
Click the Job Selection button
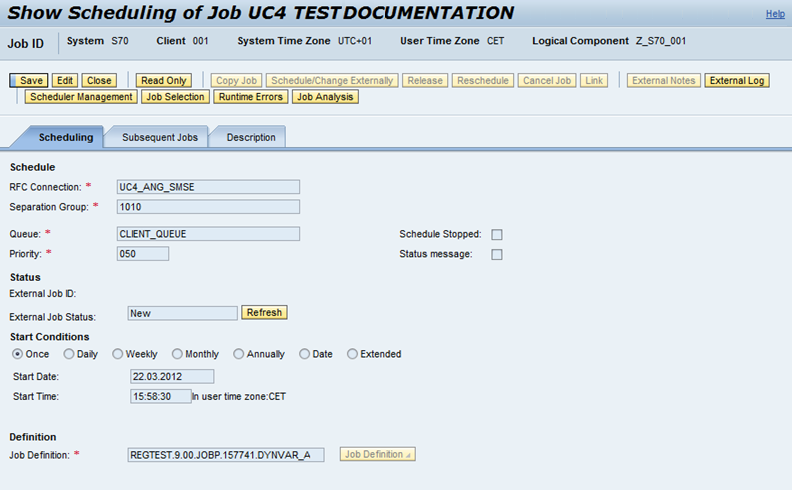click(x=175, y=97)
